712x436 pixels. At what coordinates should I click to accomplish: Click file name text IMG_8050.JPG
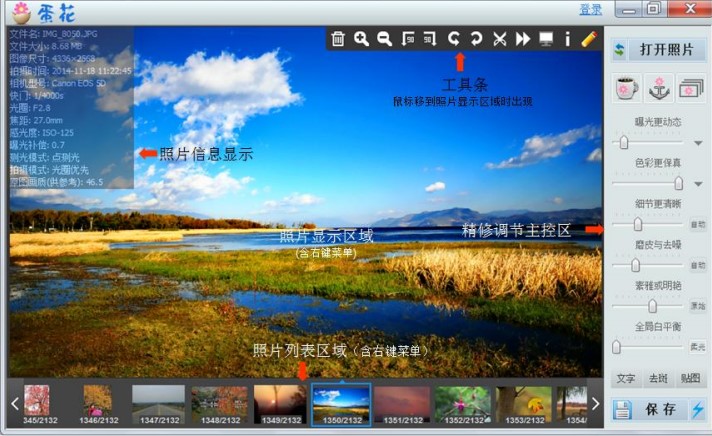coord(69,34)
